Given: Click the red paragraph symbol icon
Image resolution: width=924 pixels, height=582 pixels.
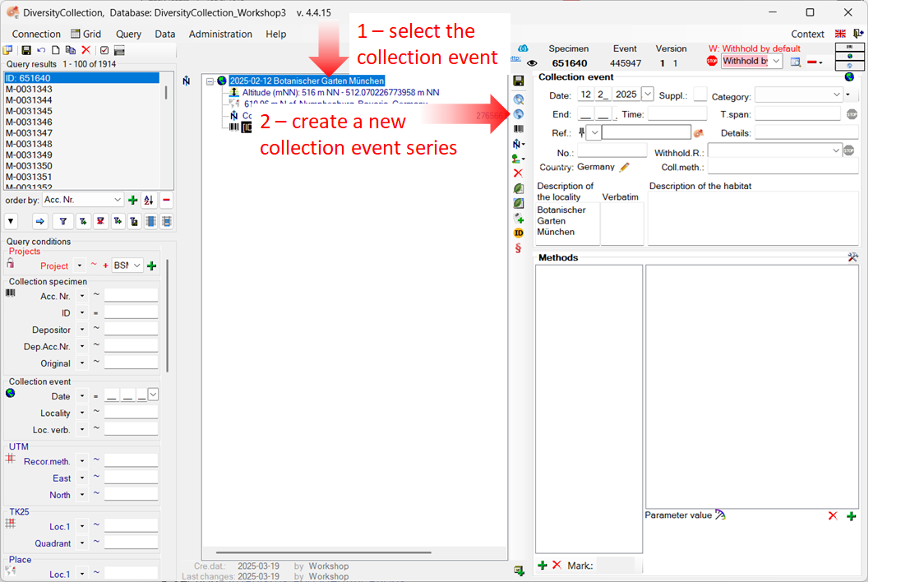Looking at the screenshot, I should pyautogui.click(x=518, y=248).
